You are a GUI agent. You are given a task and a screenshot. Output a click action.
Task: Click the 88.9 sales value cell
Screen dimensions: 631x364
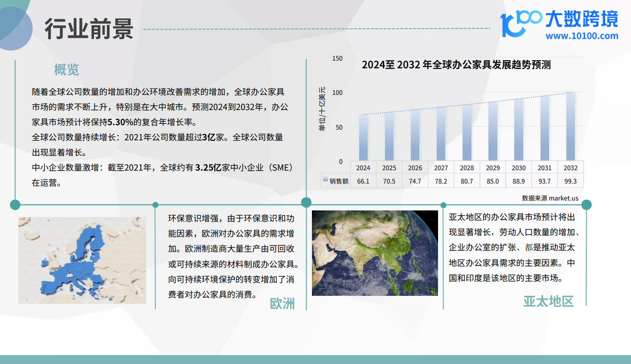tap(518, 181)
